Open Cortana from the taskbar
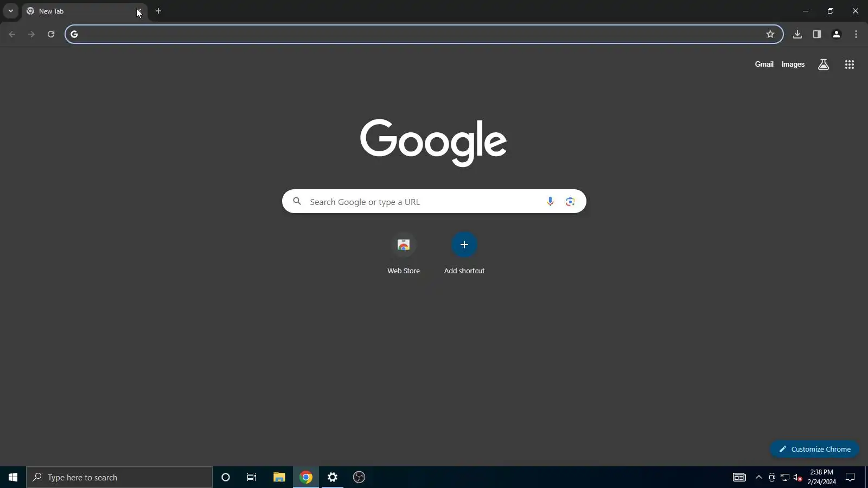This screenshot has height=488, width=868. 226,477
